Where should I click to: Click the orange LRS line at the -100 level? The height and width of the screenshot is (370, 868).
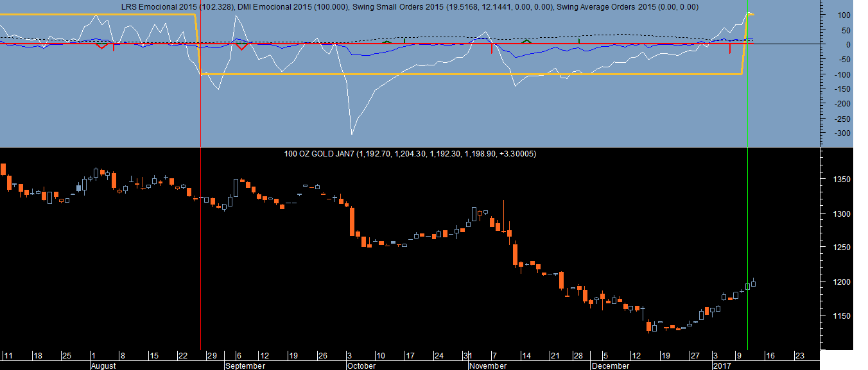pos(472,74)
